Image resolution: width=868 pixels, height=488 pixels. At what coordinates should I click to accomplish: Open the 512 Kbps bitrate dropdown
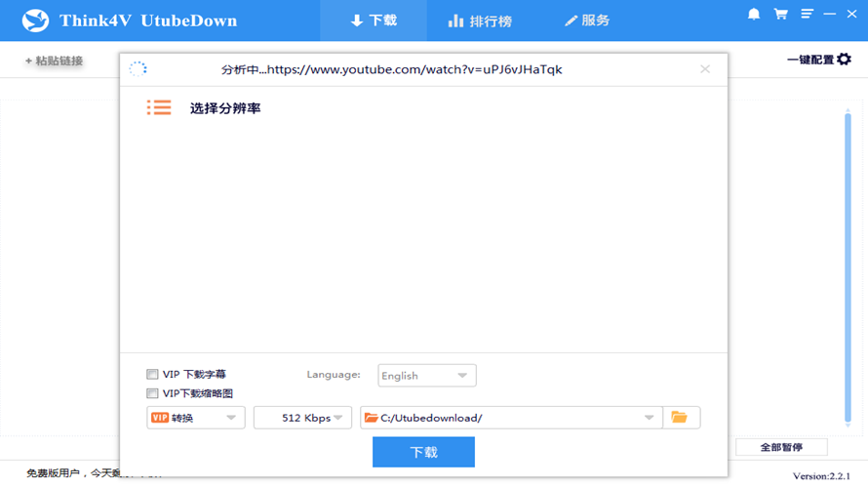coord(302,418)
